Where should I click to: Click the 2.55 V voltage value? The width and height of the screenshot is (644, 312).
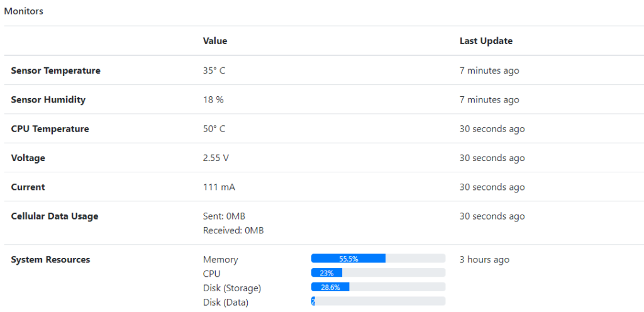tap(216, 158)
